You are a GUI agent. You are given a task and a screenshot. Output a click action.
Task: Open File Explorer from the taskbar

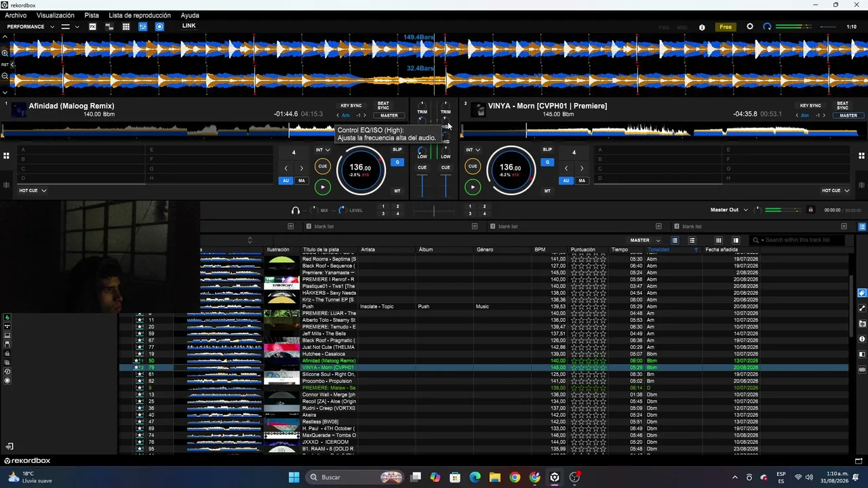click(495, 477)
